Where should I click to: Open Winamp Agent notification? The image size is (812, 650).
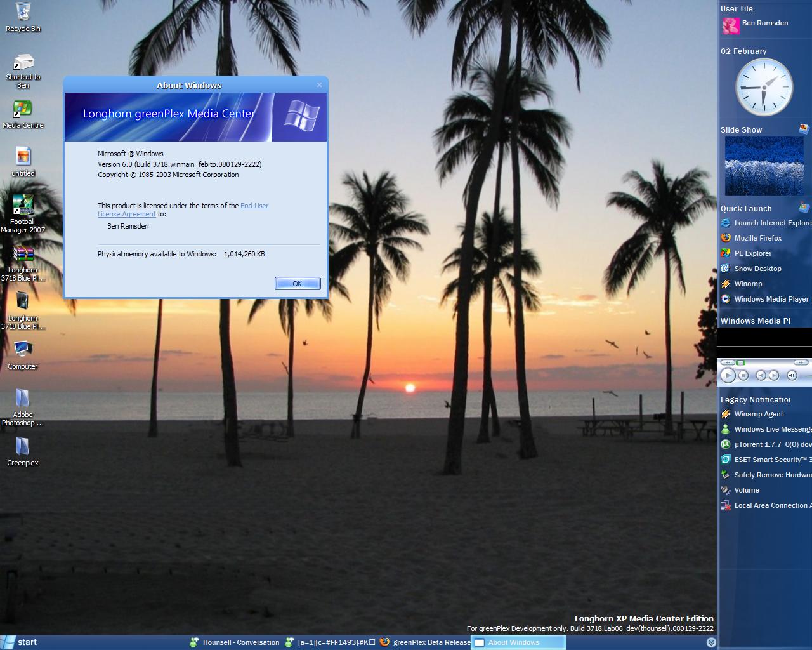tap(752, 414)
